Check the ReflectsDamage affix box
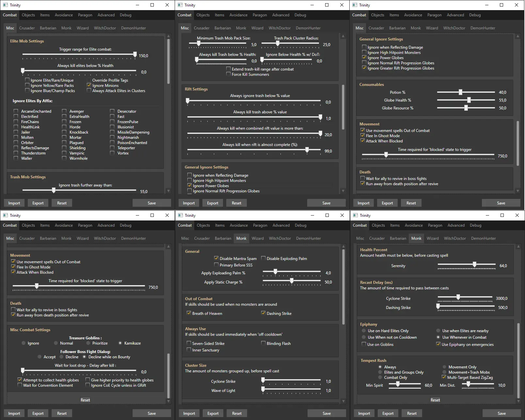Viewport: 525px width, 420px height. [x=16, y=148]
